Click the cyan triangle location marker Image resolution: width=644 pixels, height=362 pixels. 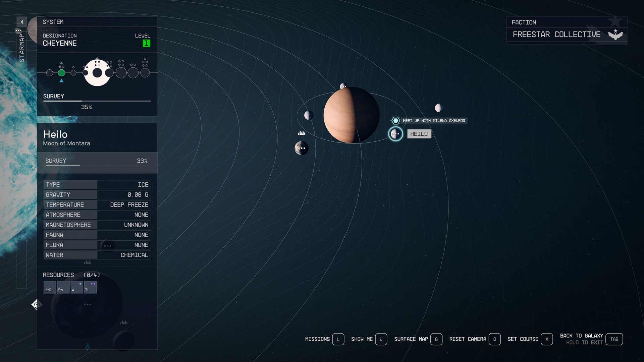pyautogui.click(x=61, y=81)
